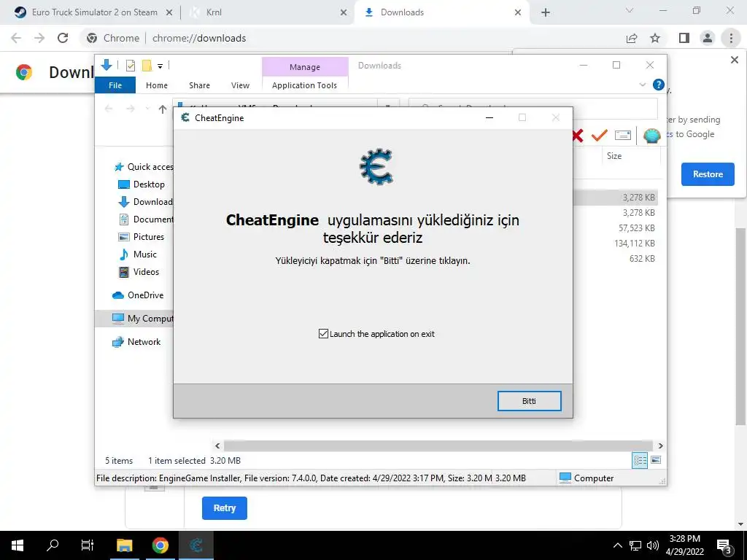
Task: Open Task View on taskbar
Action: tap(88, 545)
